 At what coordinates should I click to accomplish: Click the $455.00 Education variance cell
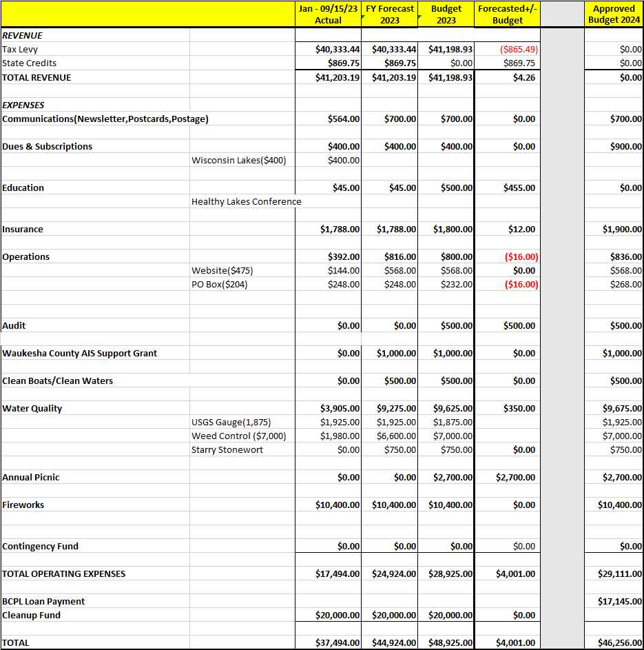(519, 187)
